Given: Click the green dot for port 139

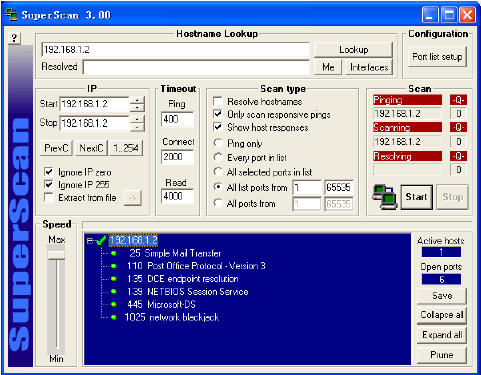Looking at the screenshot, I should pyautogui.click(x=114, y=292).
